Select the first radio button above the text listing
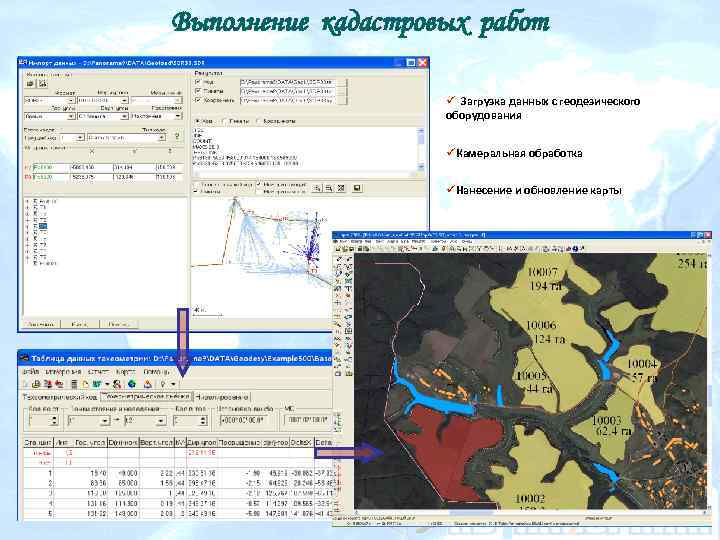 198,121
